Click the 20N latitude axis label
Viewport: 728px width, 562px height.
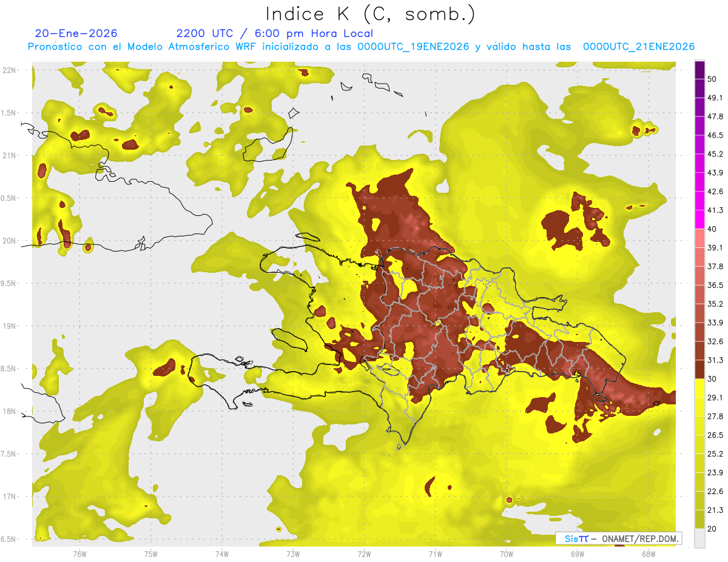pos(9,241)
